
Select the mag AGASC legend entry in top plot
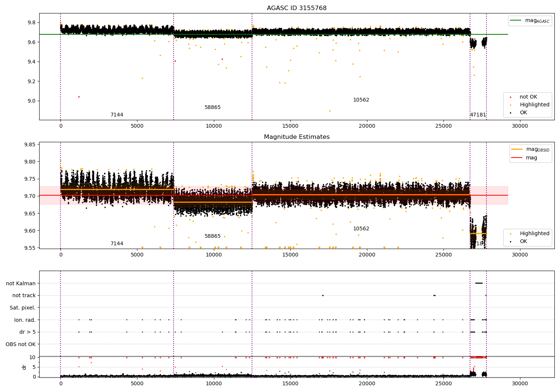530,21
